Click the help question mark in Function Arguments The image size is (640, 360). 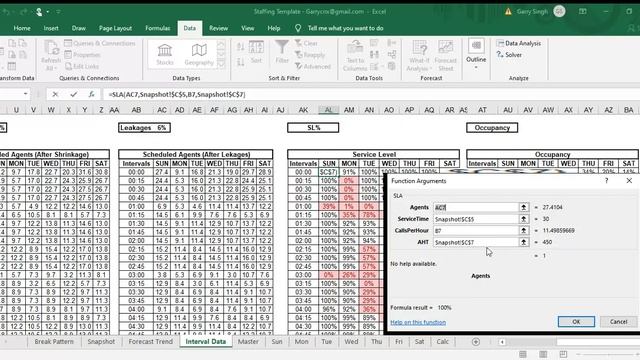point(607,180)
